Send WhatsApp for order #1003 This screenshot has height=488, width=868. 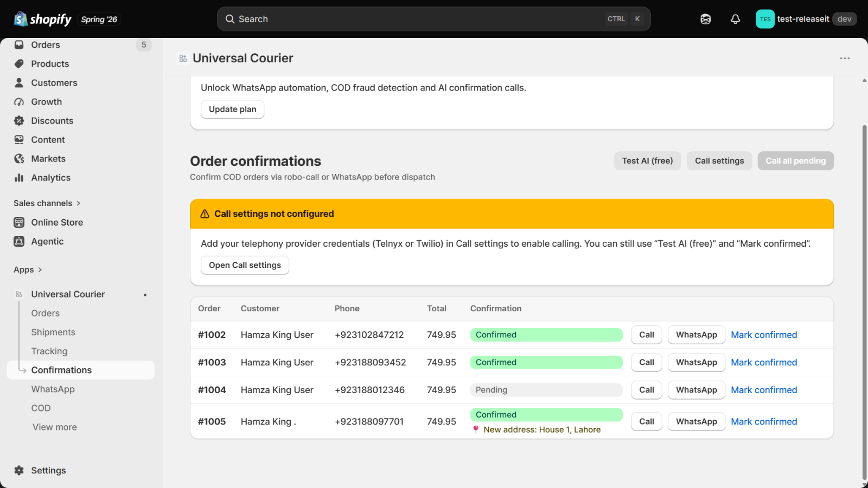coord(697,362)
